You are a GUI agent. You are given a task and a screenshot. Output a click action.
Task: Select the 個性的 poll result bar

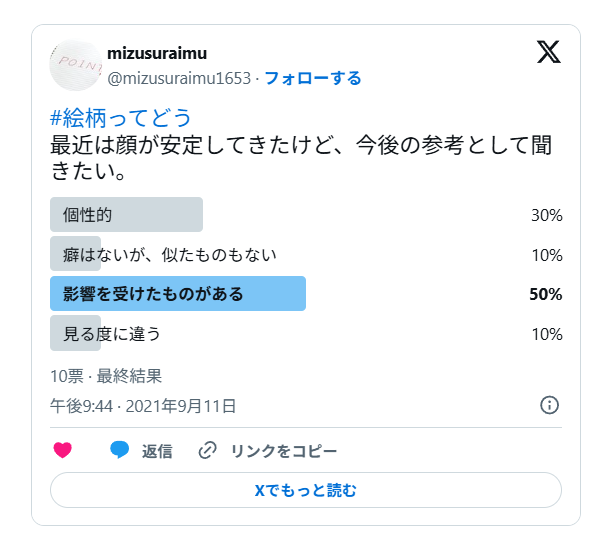click(x=126, y=215)
